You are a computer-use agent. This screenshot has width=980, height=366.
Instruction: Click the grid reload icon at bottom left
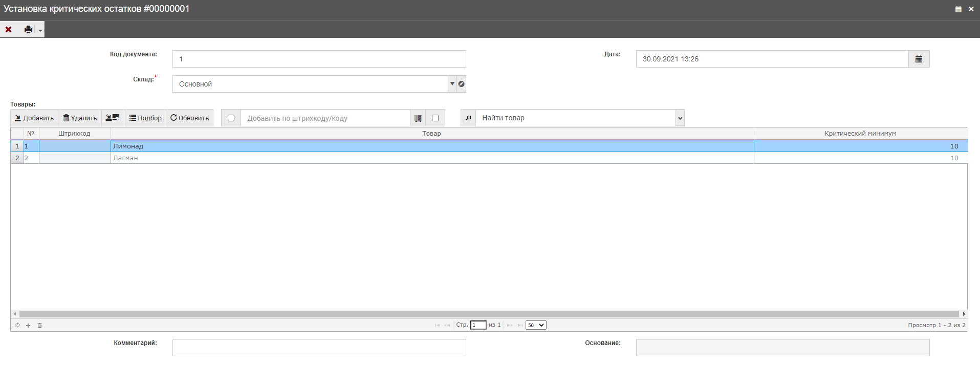click(17, 326)
